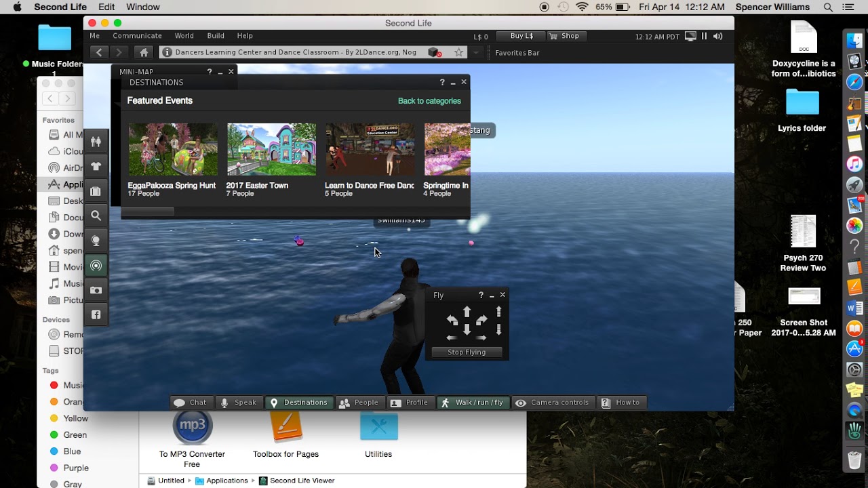Open the Search magnifier sidebar icon
The image size is (868, 488).
coord(96,216)
